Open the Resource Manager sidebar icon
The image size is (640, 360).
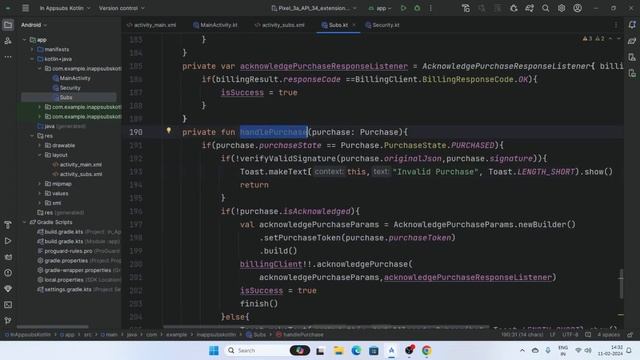point(8,41)
